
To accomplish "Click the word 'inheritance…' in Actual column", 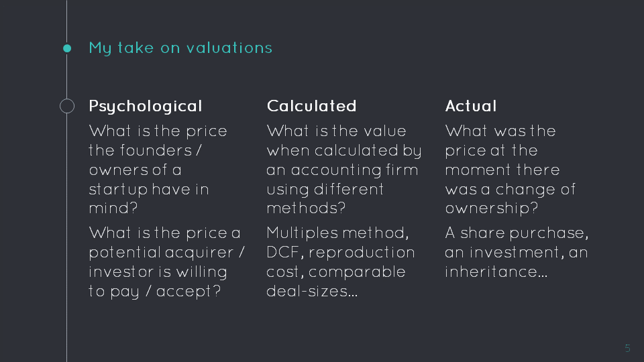I will 496,271.
